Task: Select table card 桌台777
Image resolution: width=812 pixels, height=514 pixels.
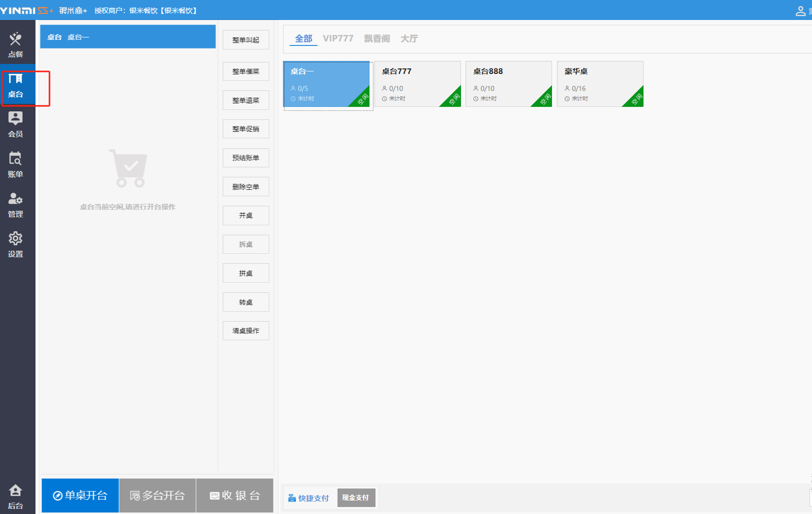Action: (x=417, y=84)
